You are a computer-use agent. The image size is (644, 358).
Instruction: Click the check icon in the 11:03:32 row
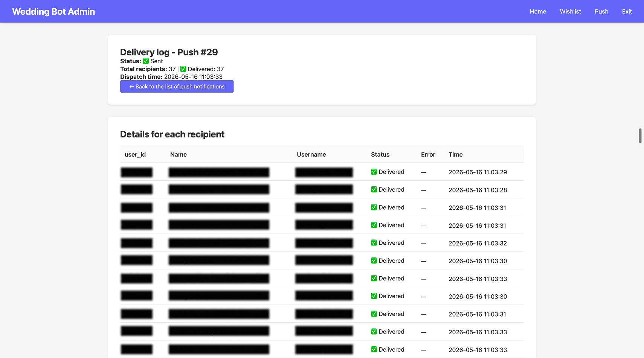(374, 243)
